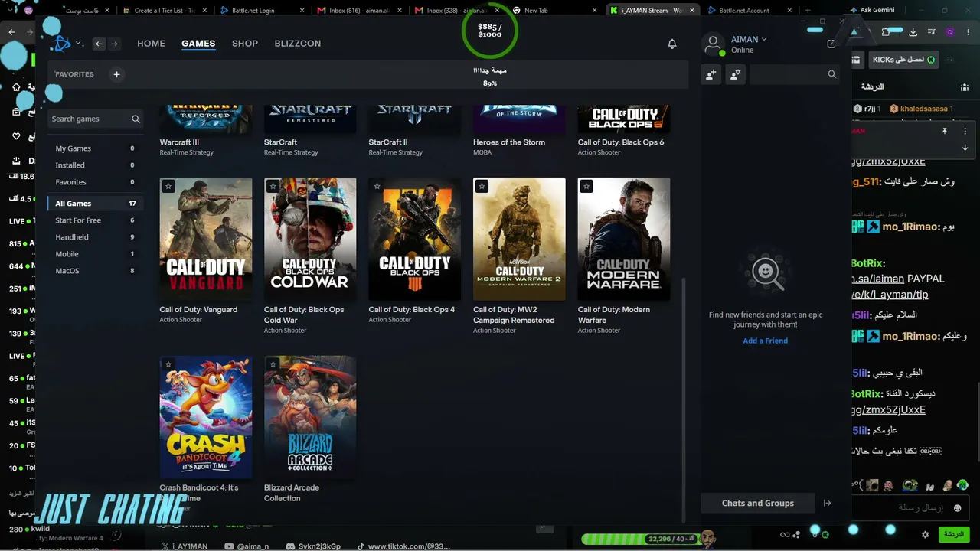Open the Heroes of the Storm title
The width and height of the screenshot is (980, 551).
coord(509,142)
